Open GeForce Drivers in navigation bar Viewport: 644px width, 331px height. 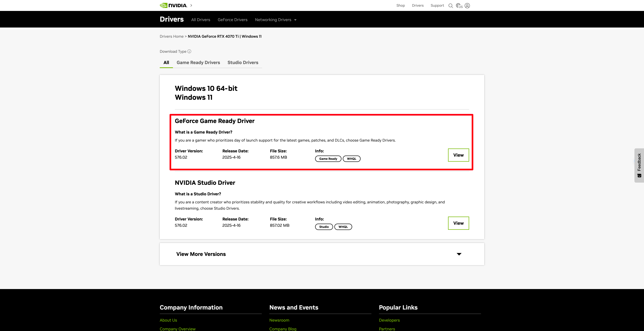click(232, 20)
